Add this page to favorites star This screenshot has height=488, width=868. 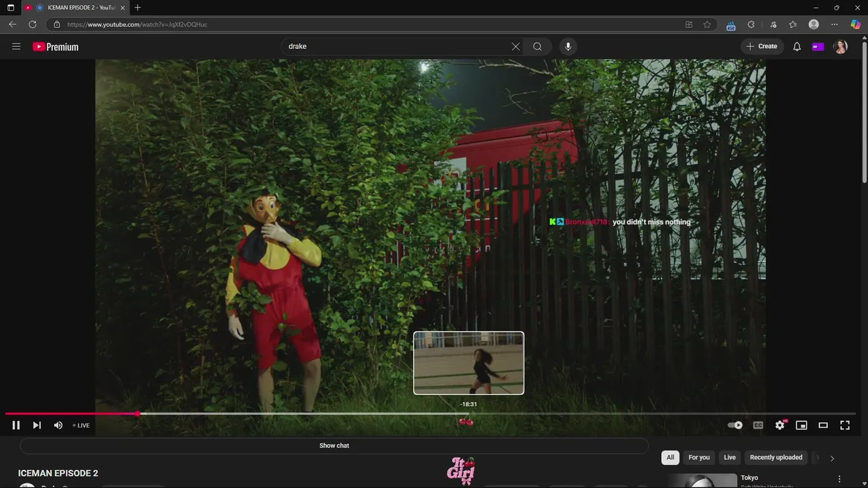(x=707, y=24)
